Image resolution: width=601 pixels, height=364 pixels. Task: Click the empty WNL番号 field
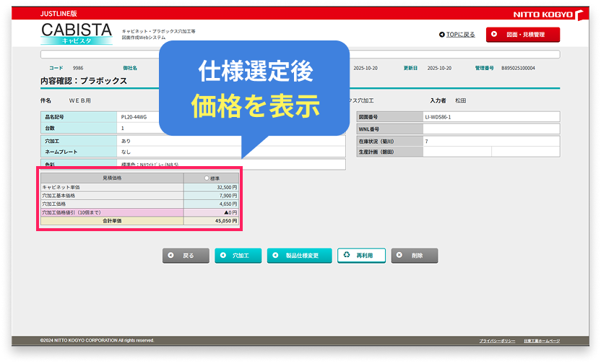491,129
